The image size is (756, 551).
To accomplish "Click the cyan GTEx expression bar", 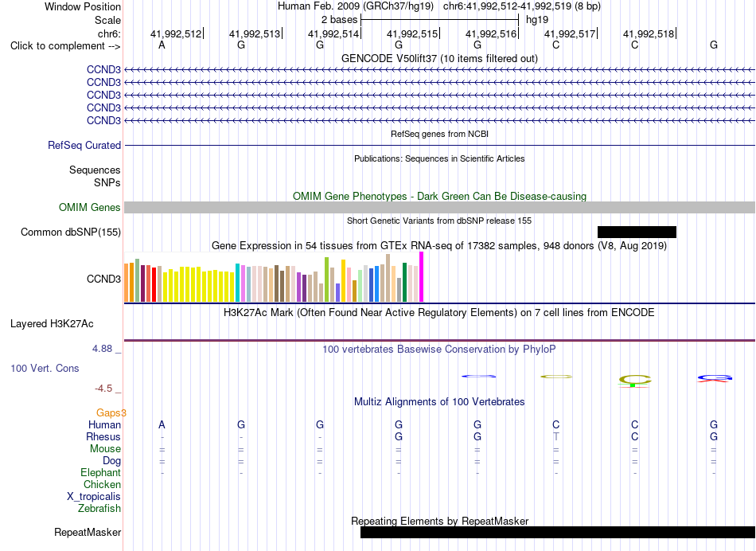I will pyautogui.click(x=237, y=283).
